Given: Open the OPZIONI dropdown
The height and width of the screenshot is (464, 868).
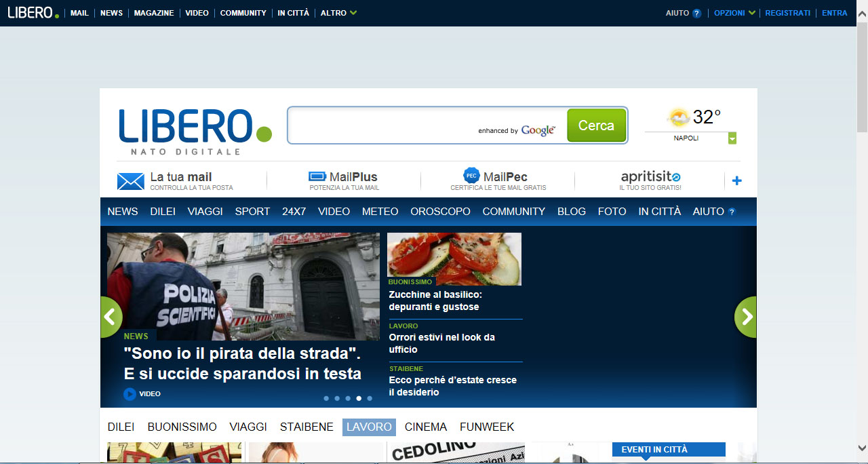Looking at the screenshot, I should point(734,12).
